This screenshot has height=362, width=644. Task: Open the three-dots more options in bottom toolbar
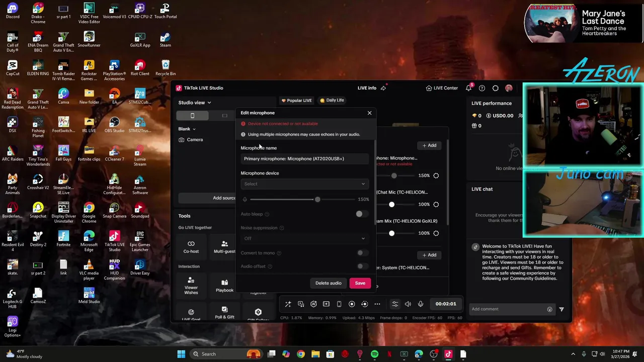point(377,304)
